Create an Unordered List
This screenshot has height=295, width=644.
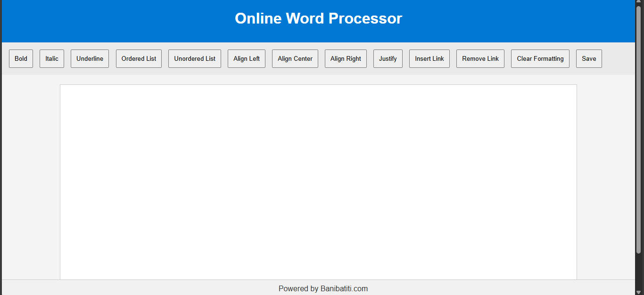pyautogui.click(x=194, y=59)
